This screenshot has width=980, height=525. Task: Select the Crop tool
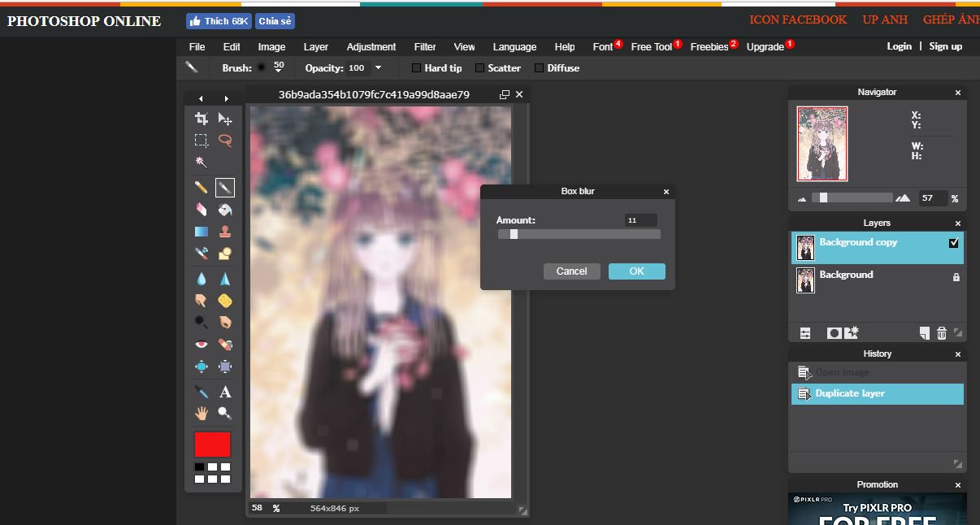pos(202,119)
